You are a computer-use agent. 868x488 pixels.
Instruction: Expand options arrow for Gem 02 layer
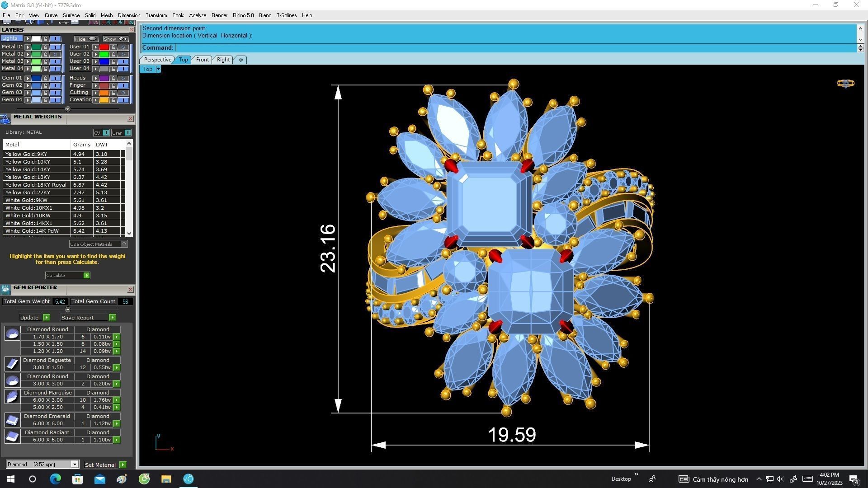[x=28, y=85]
